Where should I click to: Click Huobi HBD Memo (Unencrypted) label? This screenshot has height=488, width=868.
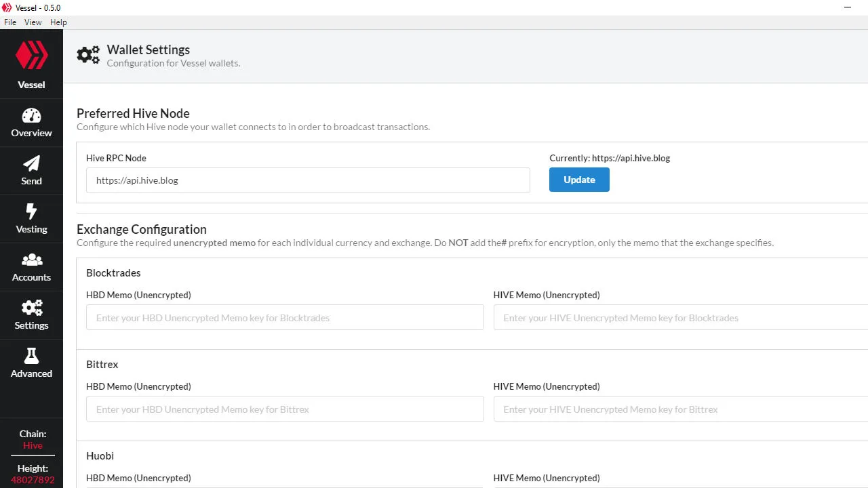138,478
